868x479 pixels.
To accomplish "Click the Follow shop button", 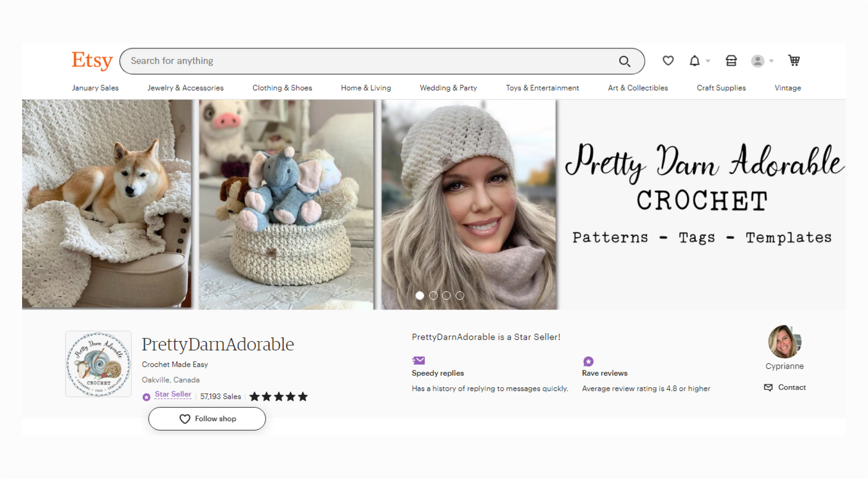I will (207, 419).
